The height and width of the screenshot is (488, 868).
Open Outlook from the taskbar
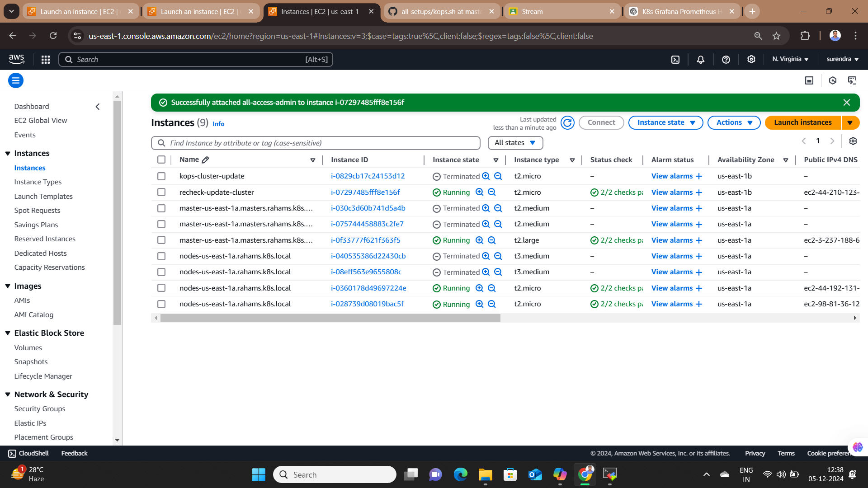click(535, 474)
